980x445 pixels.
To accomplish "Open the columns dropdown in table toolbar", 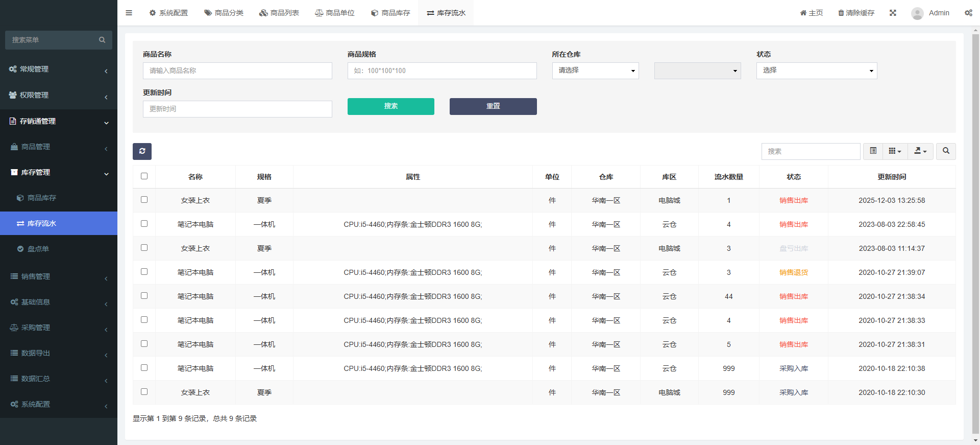I will (895, 151).
